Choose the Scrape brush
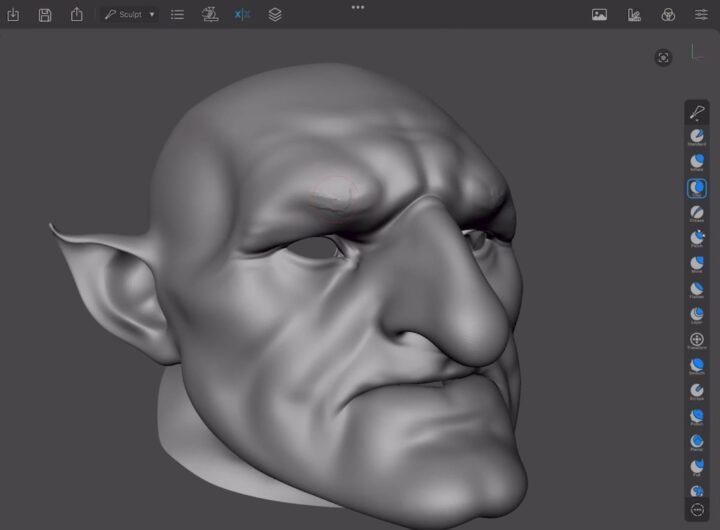Image resolution: width=720 pixels, height=530 pixels. coord(697,390)
